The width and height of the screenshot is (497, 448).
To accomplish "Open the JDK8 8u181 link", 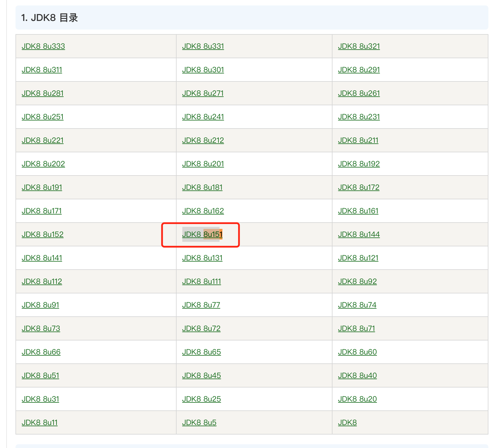I will pyautogui.click(x=202, y=187).
